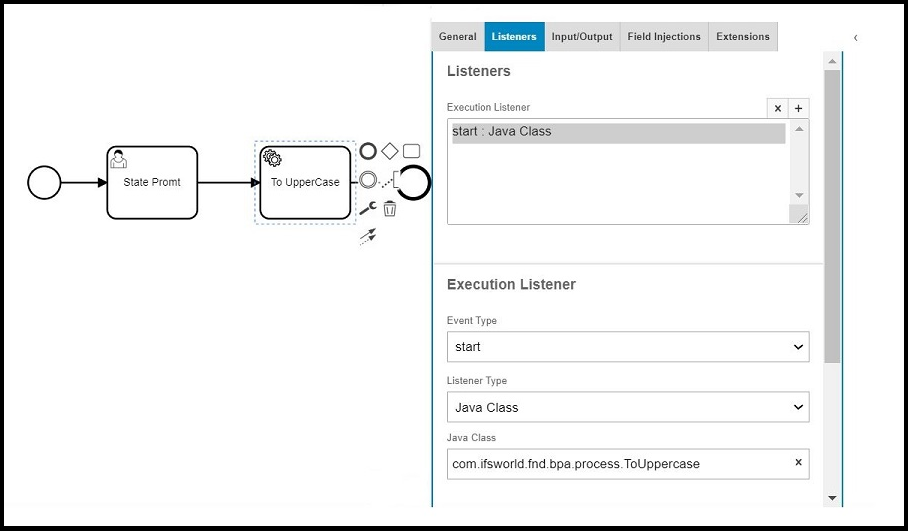Select the start event circle
The width and height of the screenshot is (908, 532).
tap(44, 182)
